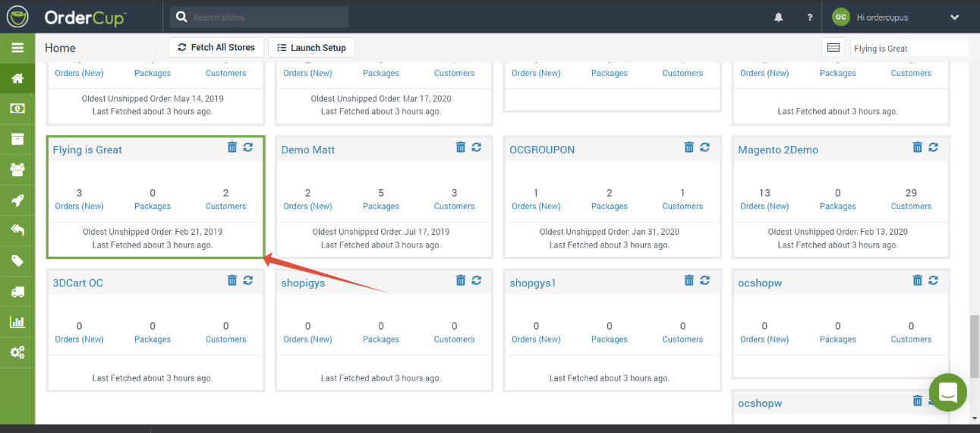
Task: Open the archive box sidebar icon
Action: click(17, 139)
